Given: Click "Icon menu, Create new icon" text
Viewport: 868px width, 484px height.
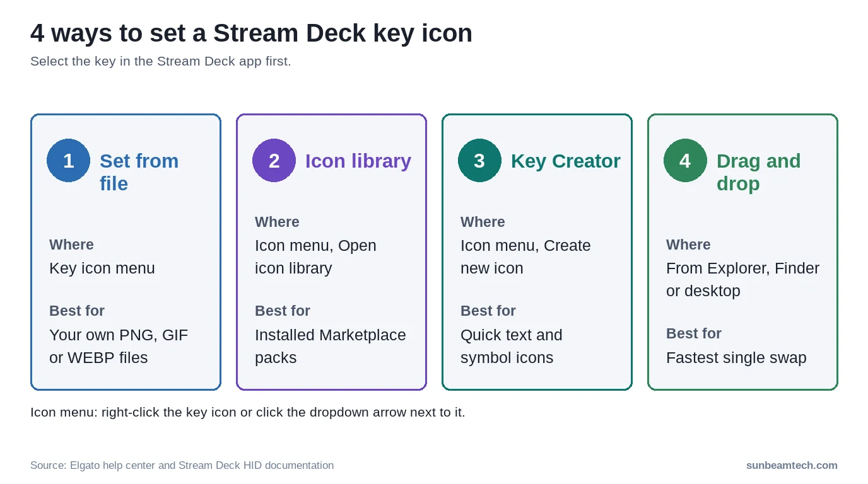Looking at the screenshot, I should (x=525, y=256).
